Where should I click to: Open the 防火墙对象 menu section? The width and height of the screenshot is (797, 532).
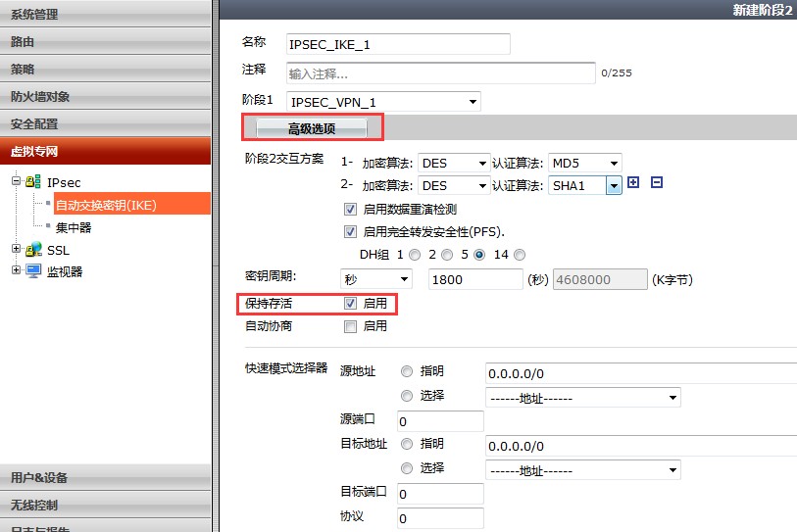(105, 97)
